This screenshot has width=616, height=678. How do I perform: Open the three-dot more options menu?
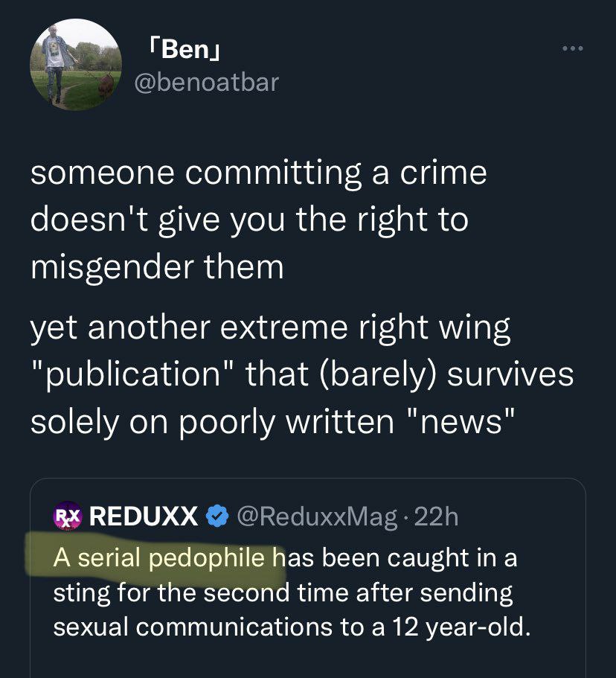[x=572, y=50]
